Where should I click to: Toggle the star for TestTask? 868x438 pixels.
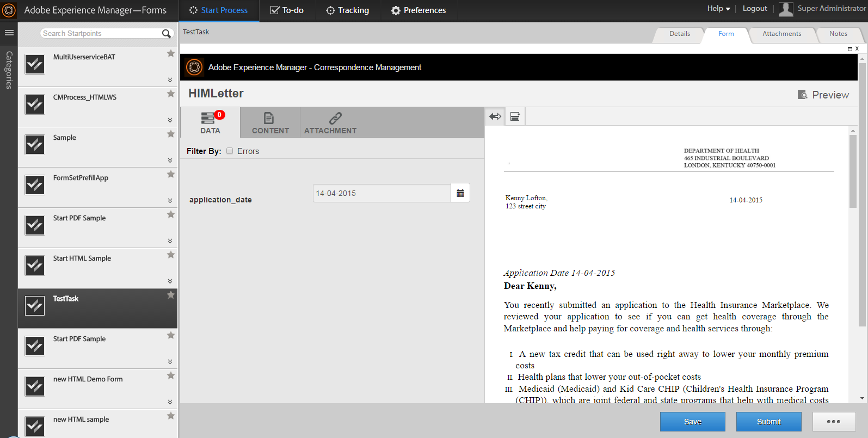click(x=171, y=295)
